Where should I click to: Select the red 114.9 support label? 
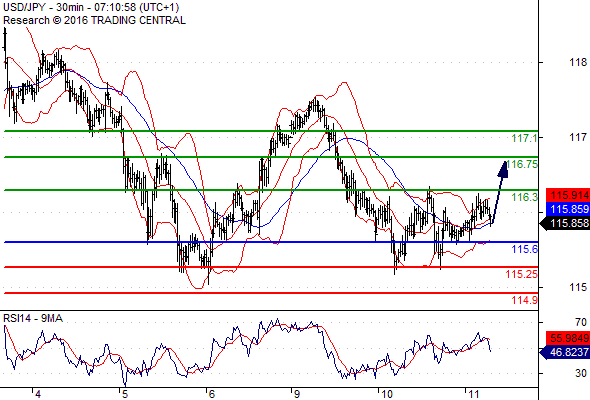[525, 300]
